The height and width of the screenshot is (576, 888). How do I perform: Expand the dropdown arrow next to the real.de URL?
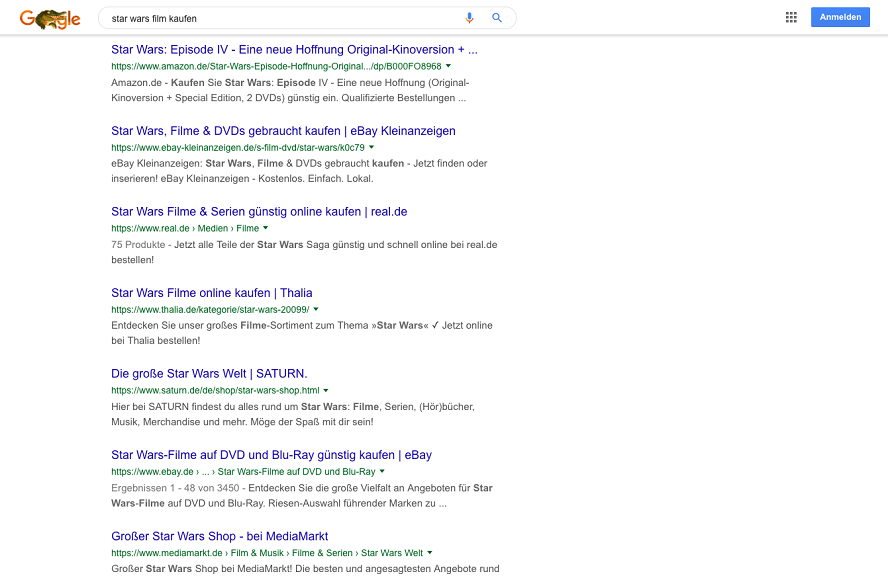[x=266, y=228]
